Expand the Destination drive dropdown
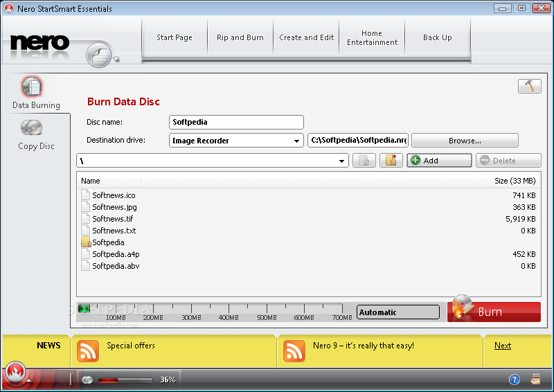This screenshot has width=554, height=392. tap(236, 141)
